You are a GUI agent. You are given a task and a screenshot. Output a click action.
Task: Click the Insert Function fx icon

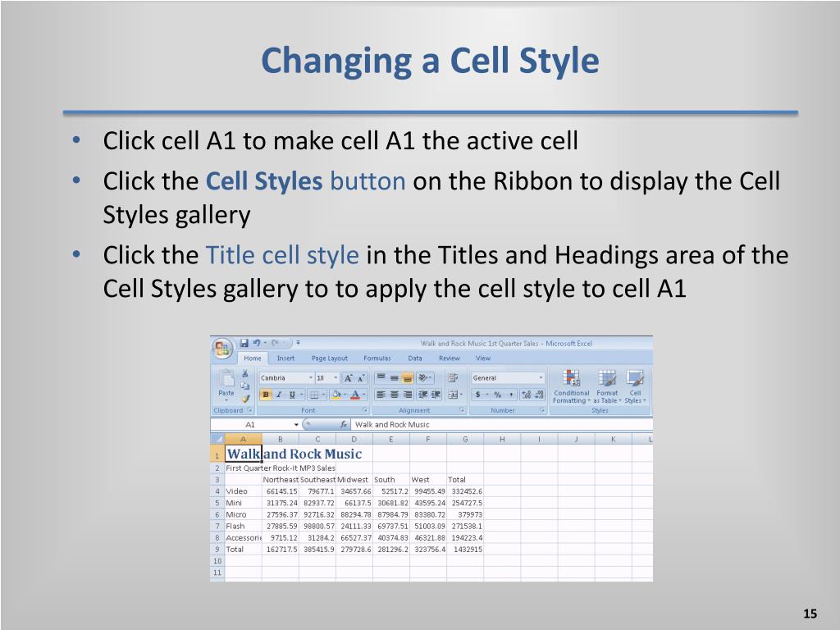[344, 424]
